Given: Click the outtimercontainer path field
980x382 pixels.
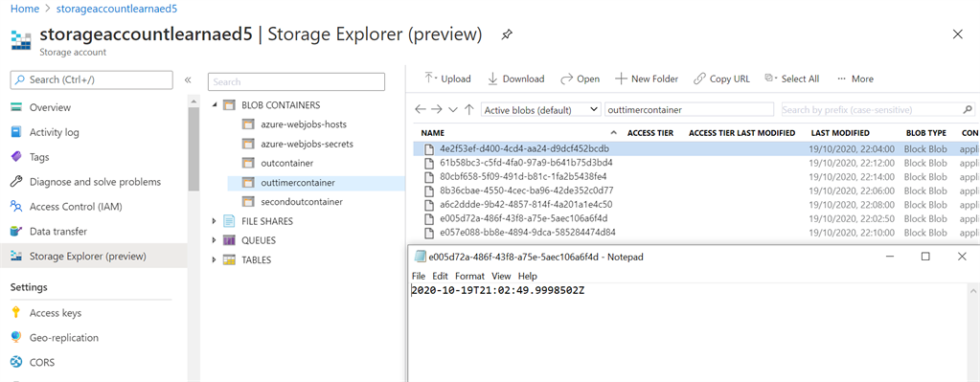Looking at the screenshot, I should tap(690, 109).
